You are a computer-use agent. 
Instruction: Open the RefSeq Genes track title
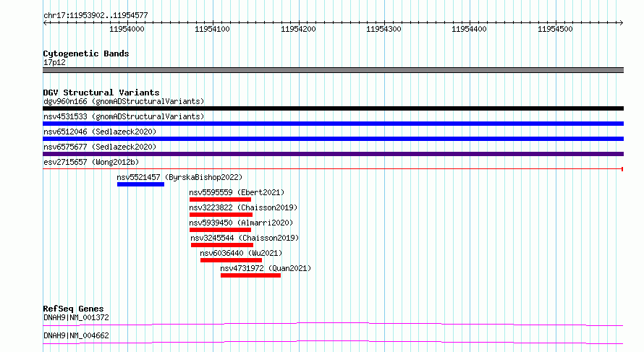click(x=74, y=309)
